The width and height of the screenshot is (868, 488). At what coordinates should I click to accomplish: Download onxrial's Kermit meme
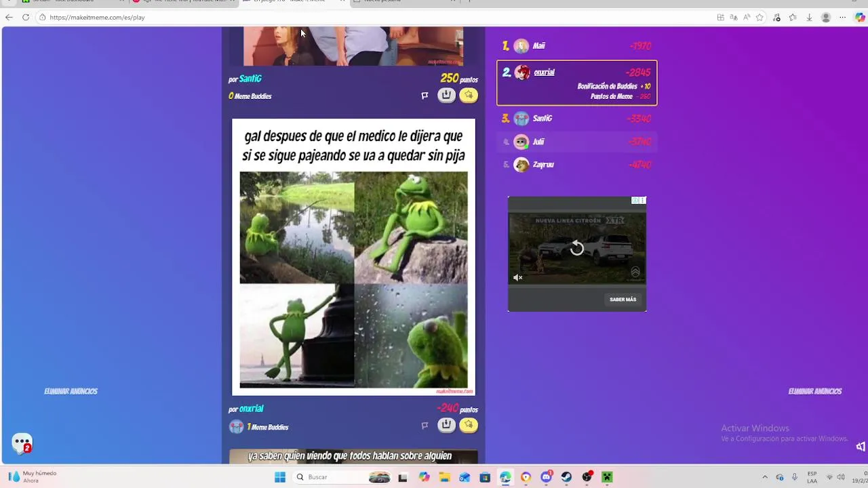(446, 425)
